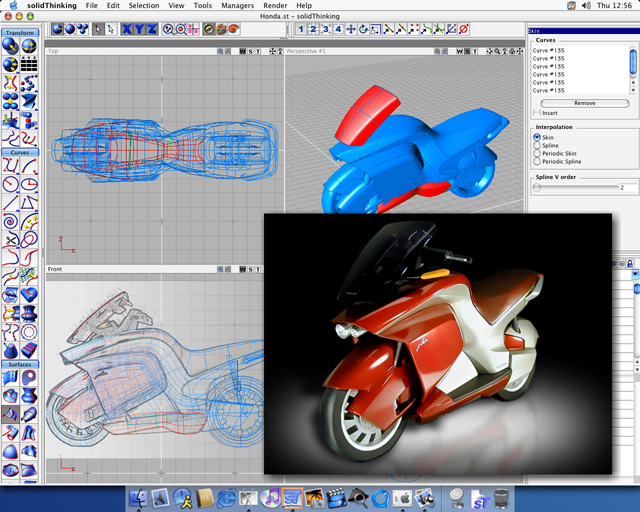Click the Z axis constraint icon
640x512 pixels.
pyautogui.click(x=151, y=29)
